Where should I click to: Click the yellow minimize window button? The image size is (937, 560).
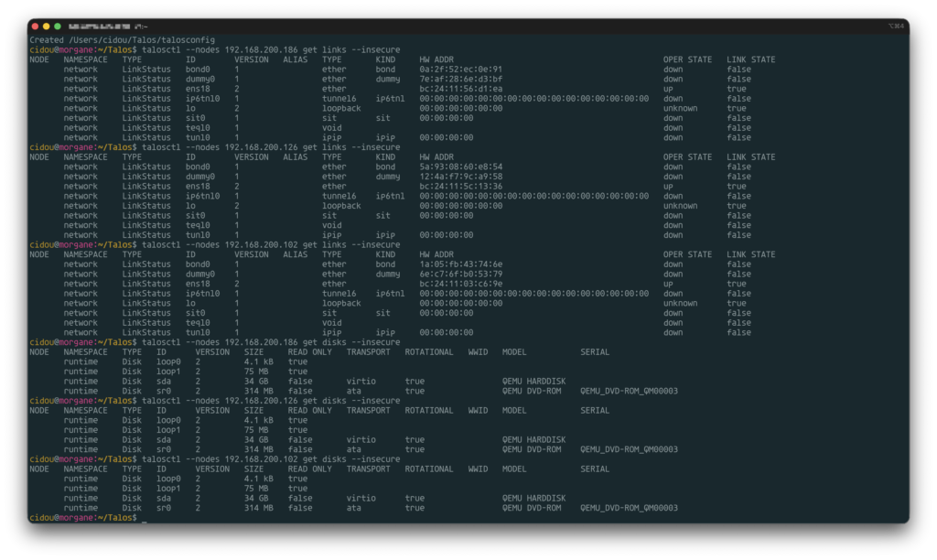[47, 27]
